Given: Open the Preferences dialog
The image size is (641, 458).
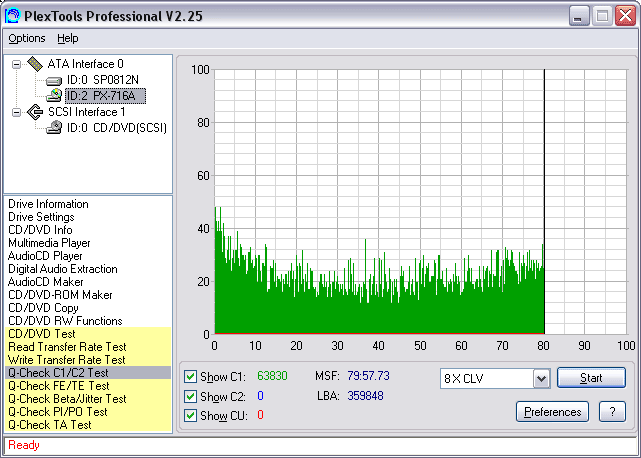Looking at the screenshot, I should 552,412.
